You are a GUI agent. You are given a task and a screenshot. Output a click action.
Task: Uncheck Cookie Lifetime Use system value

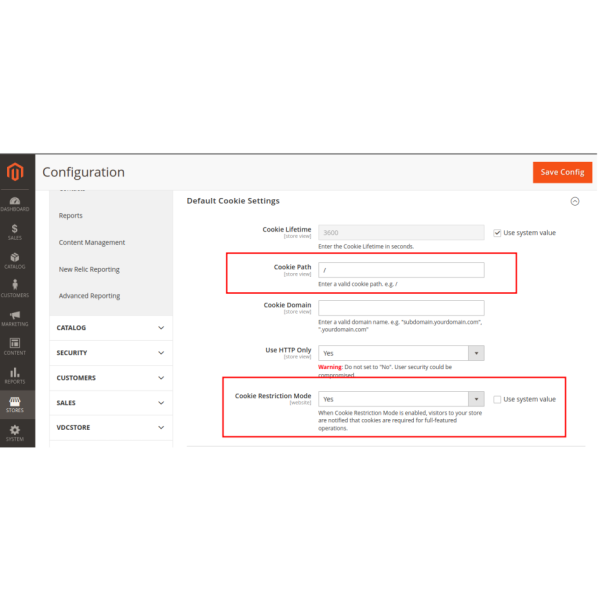(x=498, y=233)
